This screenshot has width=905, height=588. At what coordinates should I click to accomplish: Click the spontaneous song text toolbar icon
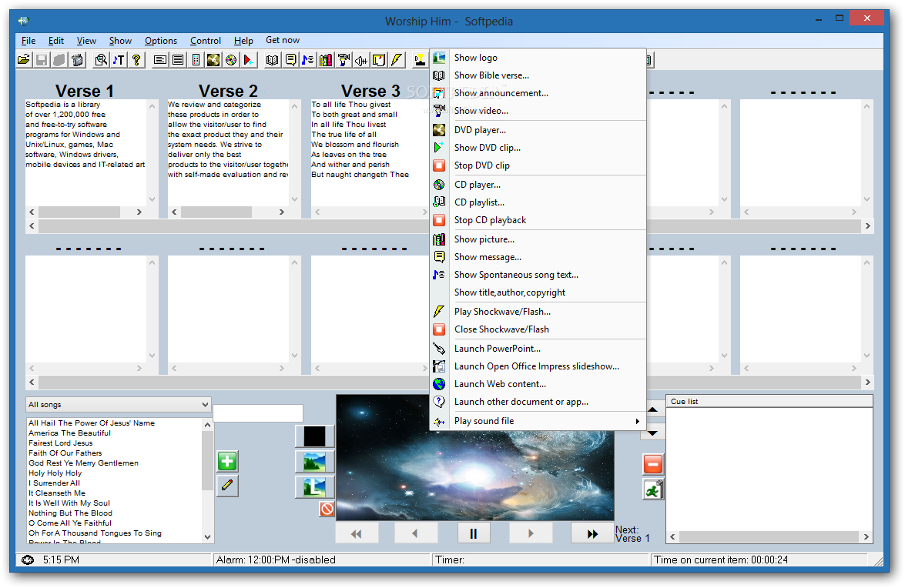pyautogui.click(x=308, y=59)
